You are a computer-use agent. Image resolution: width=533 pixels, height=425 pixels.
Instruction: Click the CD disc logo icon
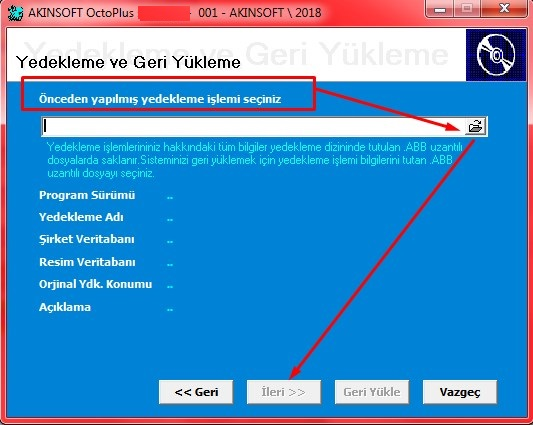click(x=496, y=55)
